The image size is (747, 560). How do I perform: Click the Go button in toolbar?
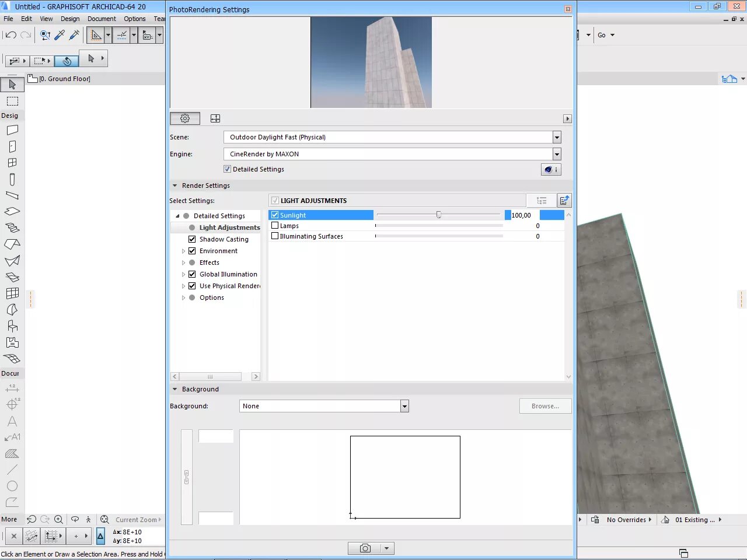click(606, 35)
